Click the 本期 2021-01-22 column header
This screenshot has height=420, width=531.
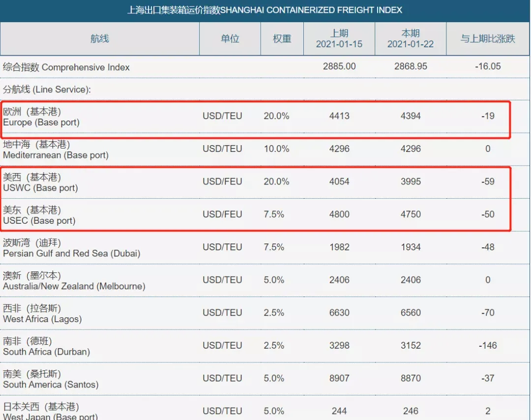point(411,39)
